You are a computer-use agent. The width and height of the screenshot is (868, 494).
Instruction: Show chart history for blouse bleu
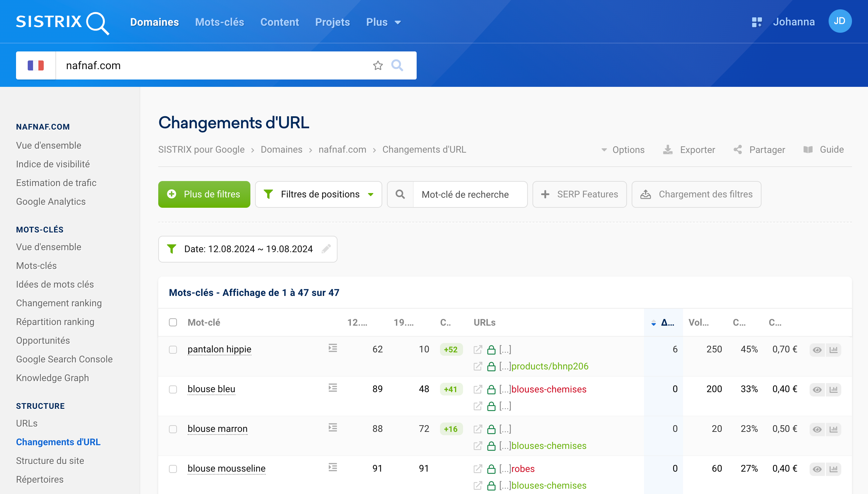pyautogui.click(x=833, y=389)
